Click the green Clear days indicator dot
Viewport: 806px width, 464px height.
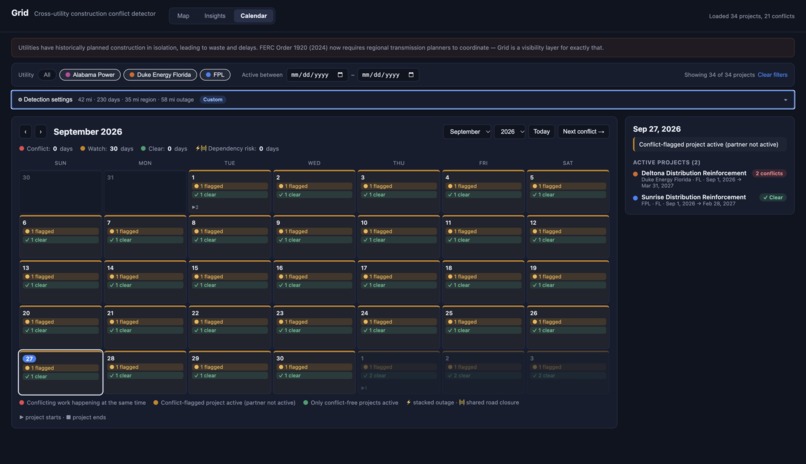pos(143,149)
